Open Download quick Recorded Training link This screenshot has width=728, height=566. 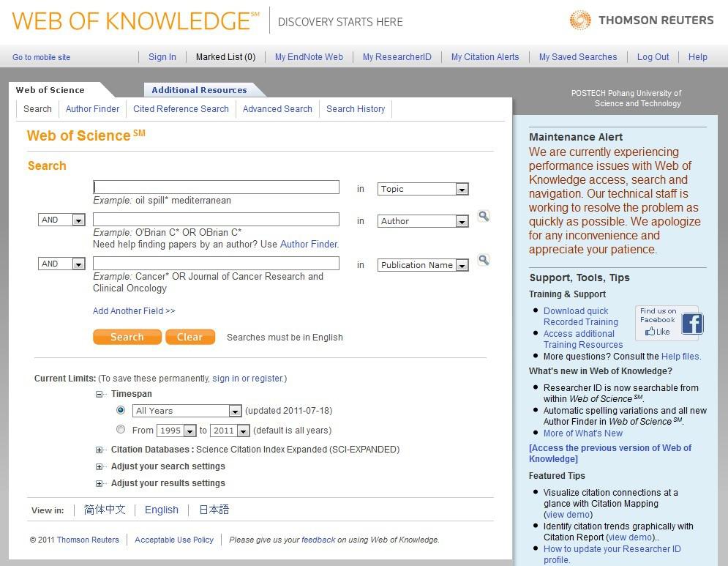(x=581, y=316)
